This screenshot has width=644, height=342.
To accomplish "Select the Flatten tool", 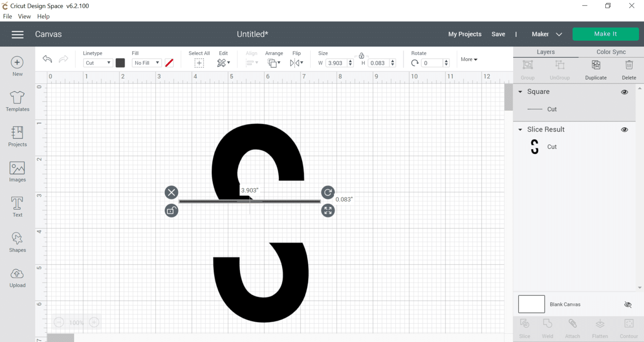I will pos(600,328).
